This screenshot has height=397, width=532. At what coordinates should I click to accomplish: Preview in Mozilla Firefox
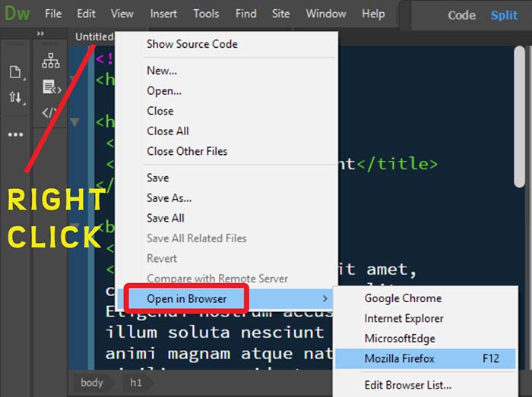tap(426, 359)
